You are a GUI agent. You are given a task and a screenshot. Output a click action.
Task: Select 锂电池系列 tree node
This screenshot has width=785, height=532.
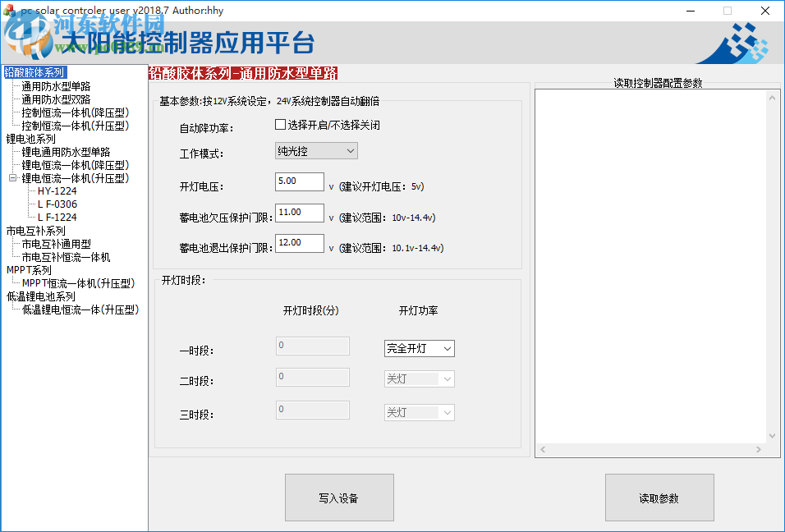coord(31,139)
